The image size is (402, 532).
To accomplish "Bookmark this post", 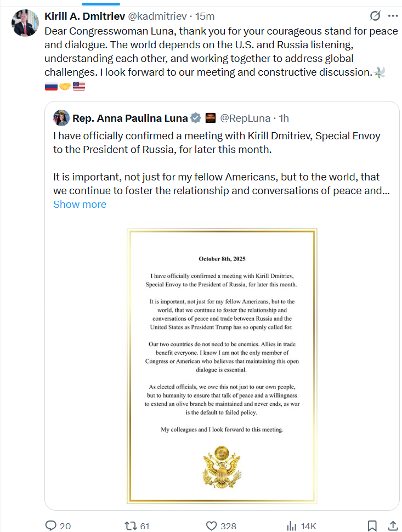I will [371, 525].
